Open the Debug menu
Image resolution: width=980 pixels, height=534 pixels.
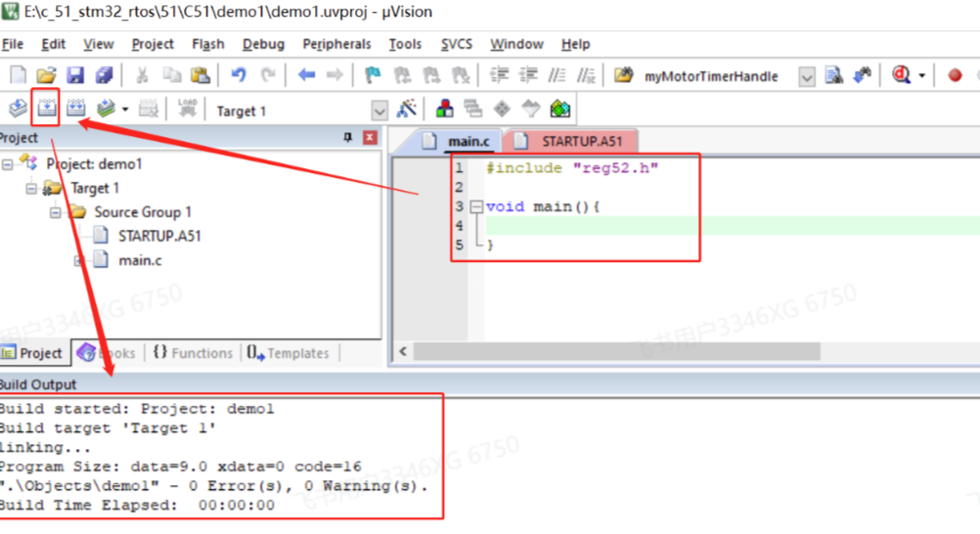point(263,44)
